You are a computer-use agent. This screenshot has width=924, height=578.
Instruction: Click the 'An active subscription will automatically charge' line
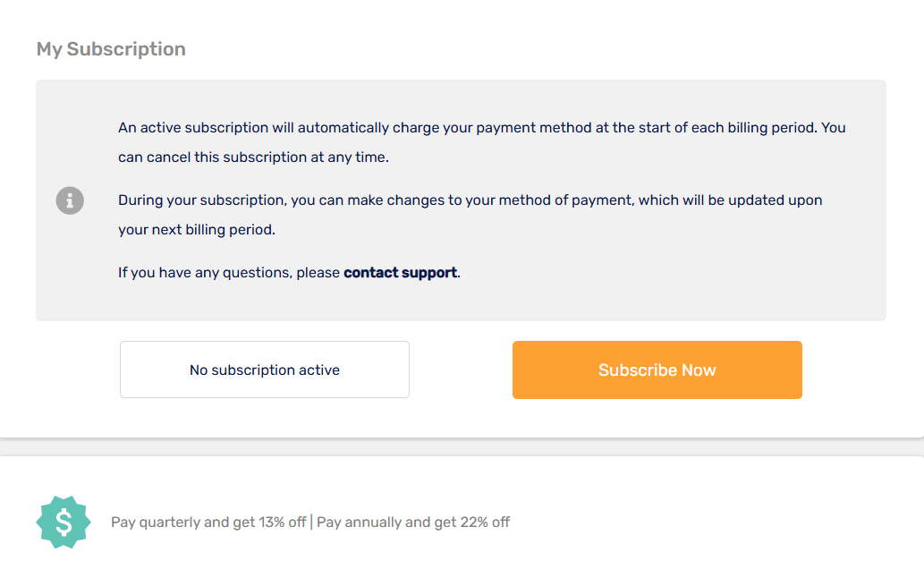[481, 127]
